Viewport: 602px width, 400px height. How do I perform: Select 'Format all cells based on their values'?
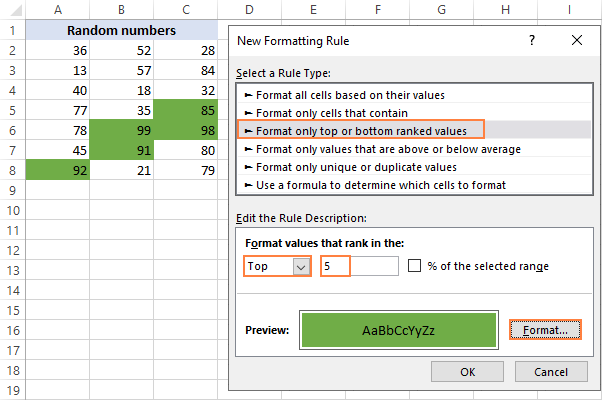pos(349,95)
